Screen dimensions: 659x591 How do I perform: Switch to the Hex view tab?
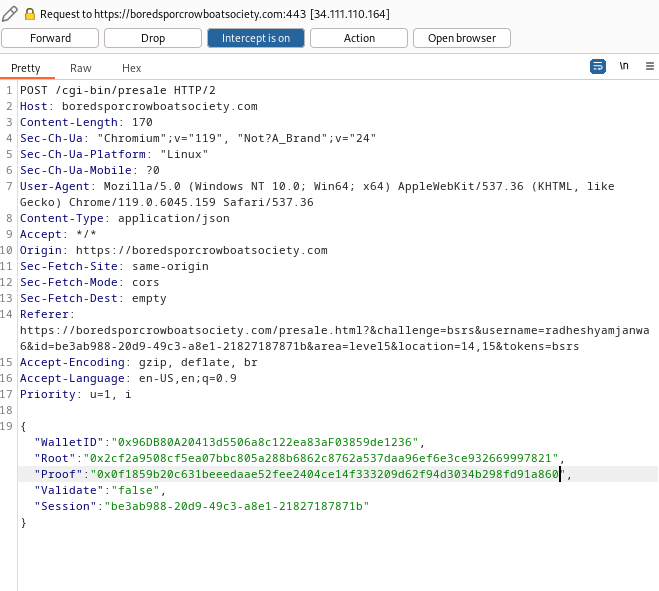[131, 68]
